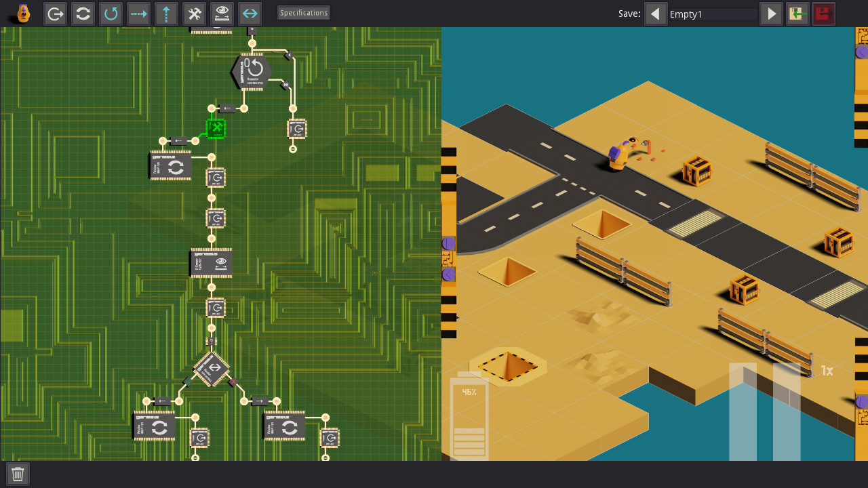Click the 1x speed indicator
The width and height of the screenshot is (868, 488).
tap(827, 371)
